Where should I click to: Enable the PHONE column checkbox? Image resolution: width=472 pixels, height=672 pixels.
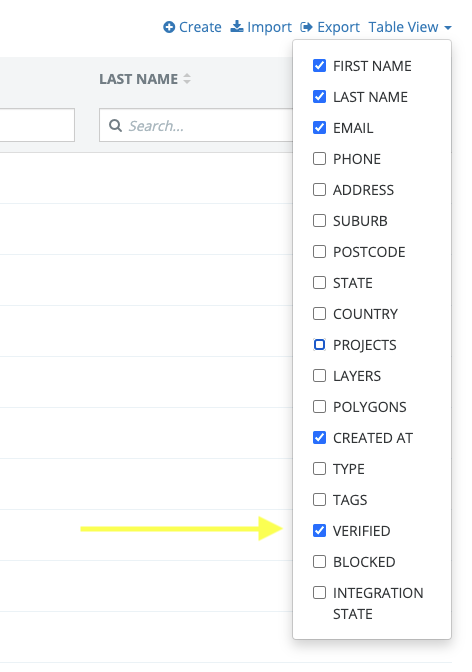(319, 159)
